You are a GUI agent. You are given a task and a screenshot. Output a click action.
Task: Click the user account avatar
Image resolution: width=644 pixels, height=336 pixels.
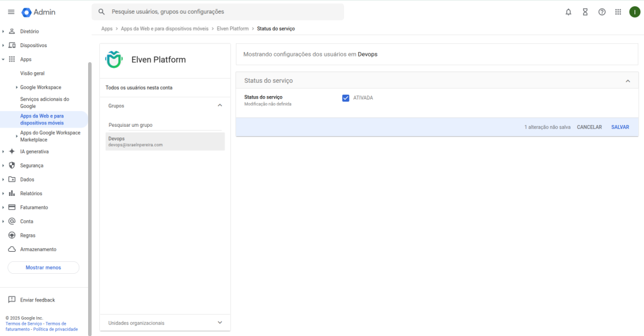point(634,12)
